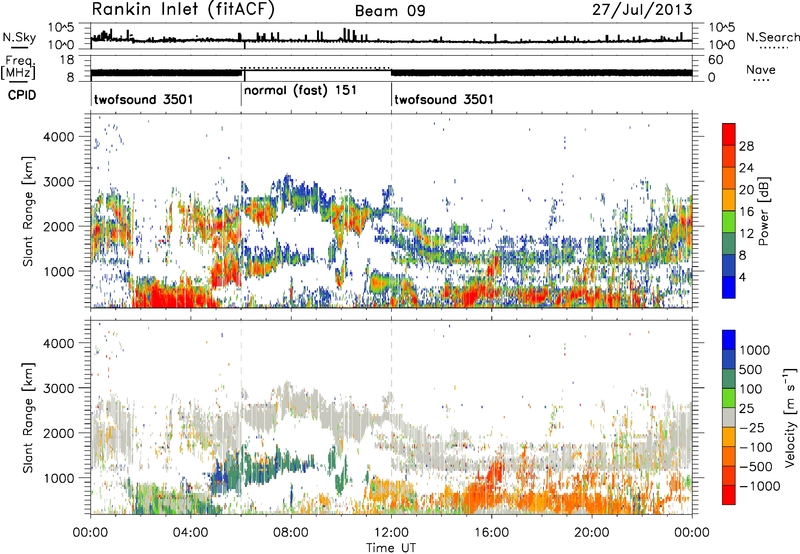Click the "04:00" time axis label
800x554 pixels.
191,533
